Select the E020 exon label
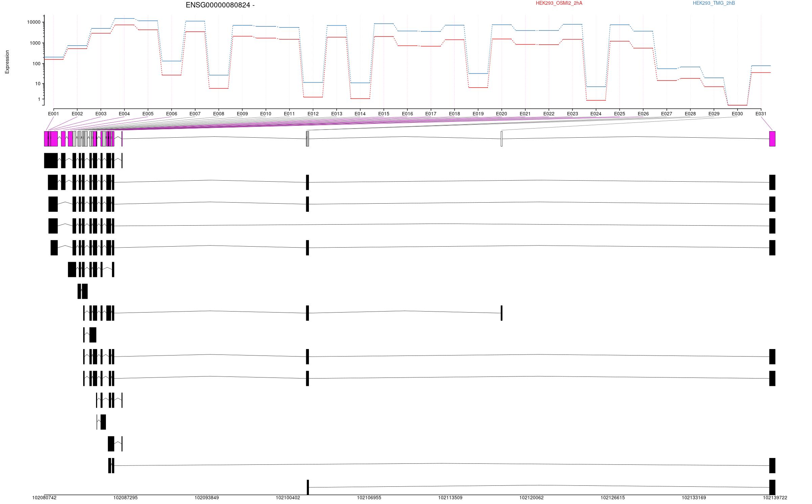Image resolution: width=812 pixels, height=504 pixels. 501,114
